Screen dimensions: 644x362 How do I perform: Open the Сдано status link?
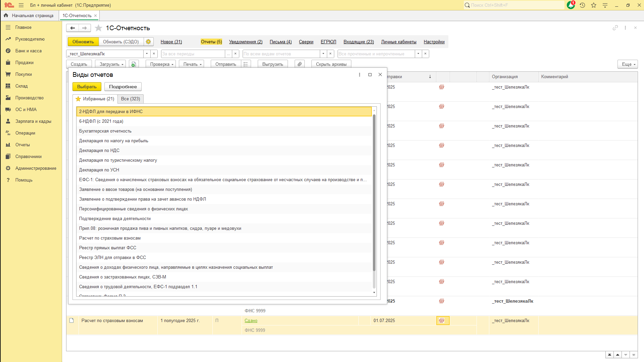(251, 320)
